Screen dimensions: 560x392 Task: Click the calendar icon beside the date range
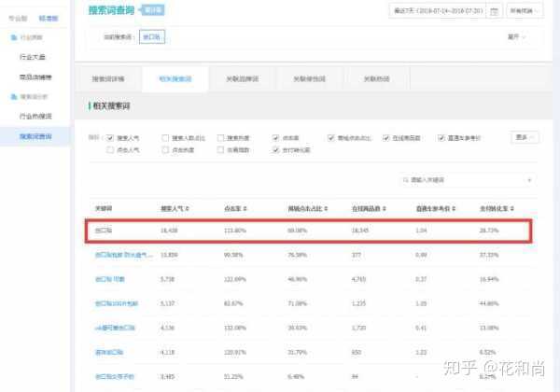click(494, 11)
